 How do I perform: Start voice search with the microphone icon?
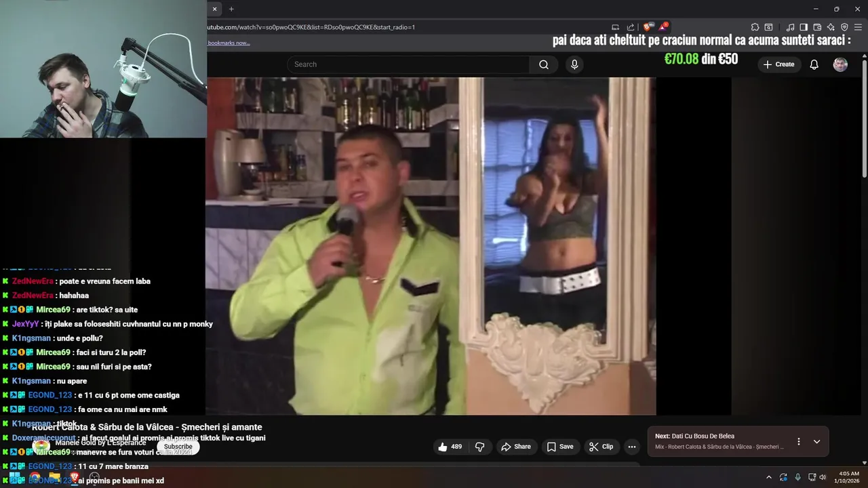click(574, 64)
